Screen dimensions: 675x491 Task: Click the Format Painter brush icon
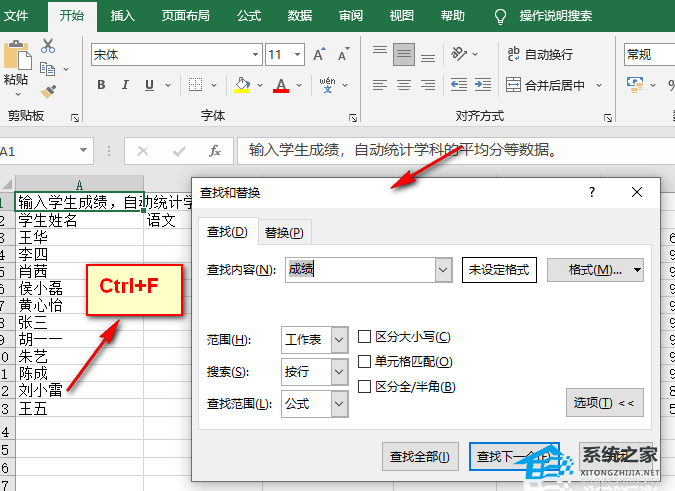(48, 91)
